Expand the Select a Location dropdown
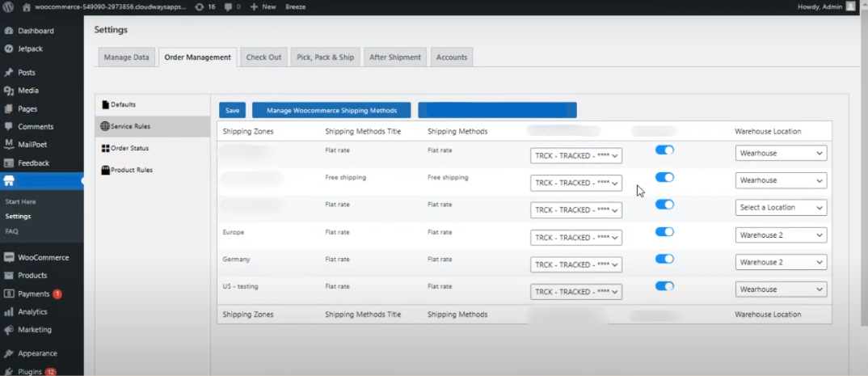Viewport: 868px width, 376px height. (781, 208)
